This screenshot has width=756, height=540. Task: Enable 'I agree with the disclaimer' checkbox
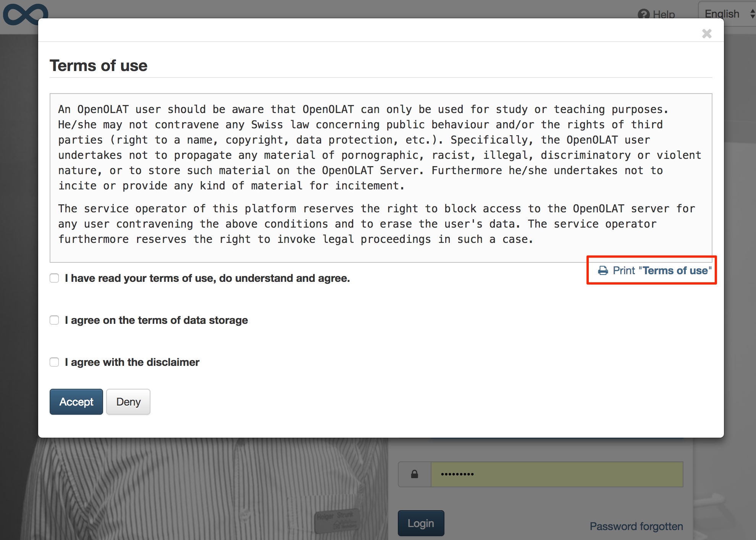click(54, 362)
